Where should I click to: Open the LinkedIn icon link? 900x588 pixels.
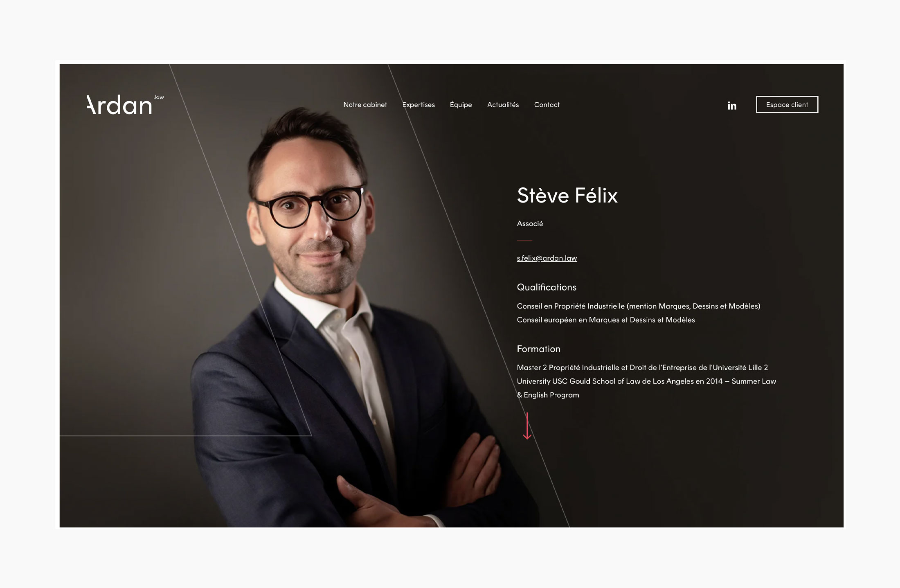(x=732, y=106)
